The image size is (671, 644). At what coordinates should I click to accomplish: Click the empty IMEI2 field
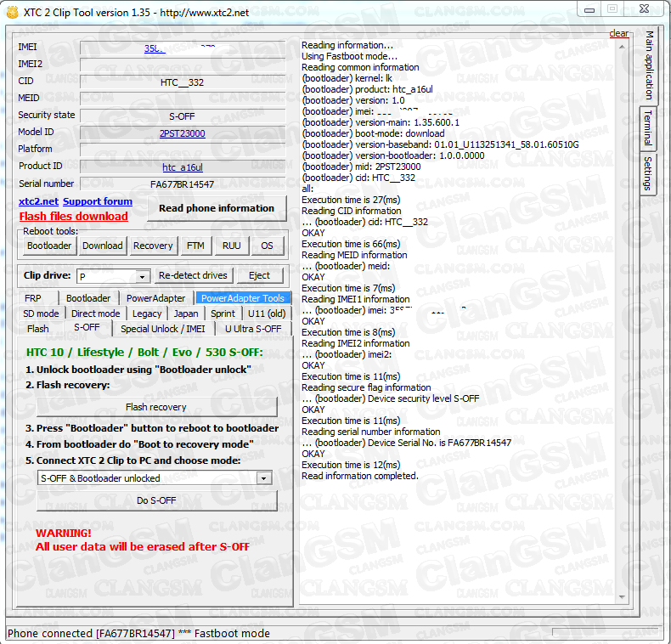183,65
